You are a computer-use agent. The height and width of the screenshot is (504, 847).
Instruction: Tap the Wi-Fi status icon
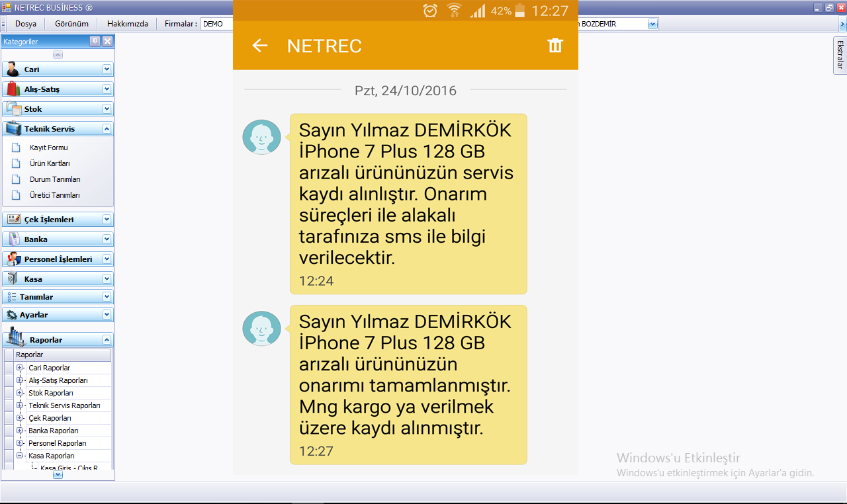[x=454, y=11]
